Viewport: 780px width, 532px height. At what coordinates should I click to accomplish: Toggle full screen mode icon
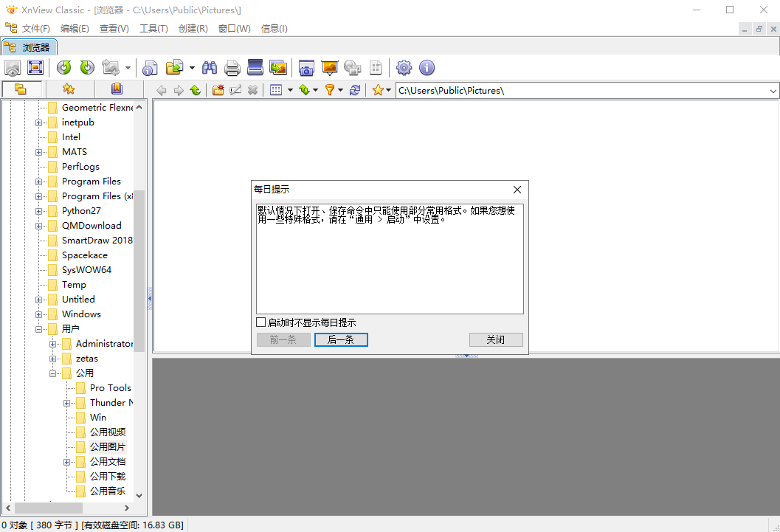pyautogui.click(x=35, y=68)
